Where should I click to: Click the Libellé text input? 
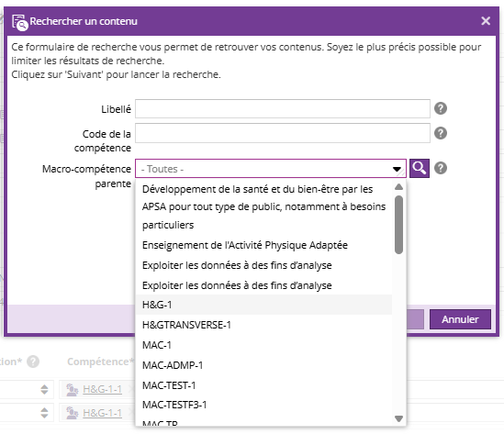tap(282, 108)
